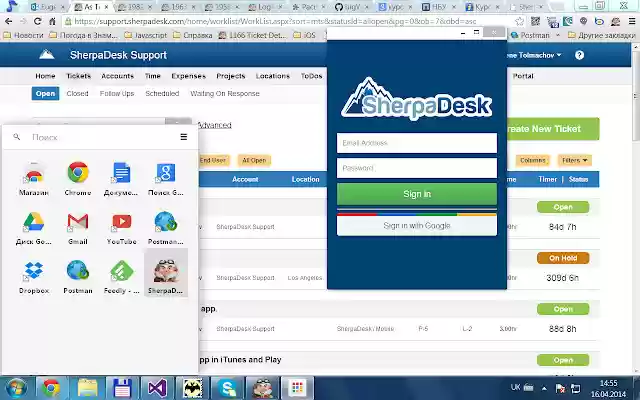Launch Chrome from the app launcher

pyautogui.click(x=78, y=178)
